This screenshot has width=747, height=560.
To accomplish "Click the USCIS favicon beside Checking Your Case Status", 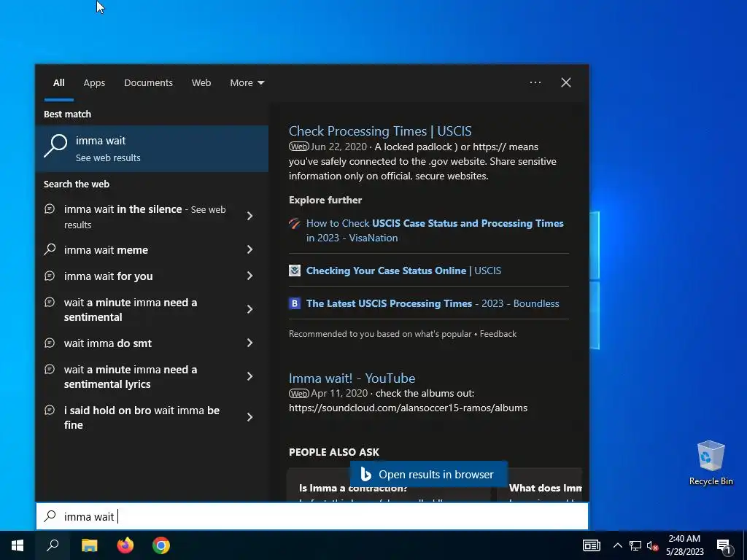I will 295,271.
